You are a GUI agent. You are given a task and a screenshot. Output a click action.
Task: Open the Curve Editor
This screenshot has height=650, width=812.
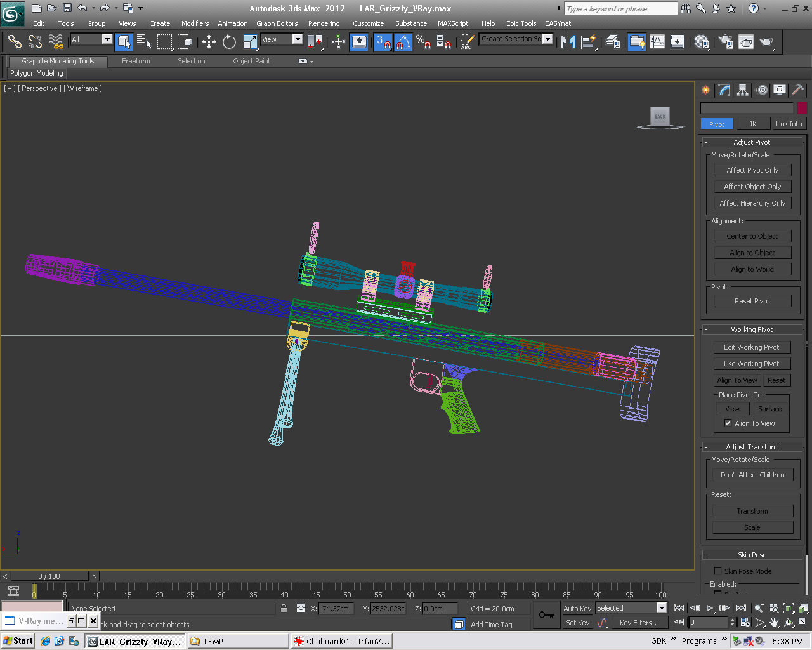[x=657, y=42]
